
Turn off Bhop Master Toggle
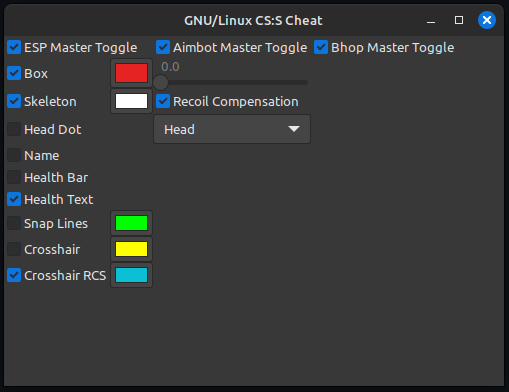pos(321,47)
